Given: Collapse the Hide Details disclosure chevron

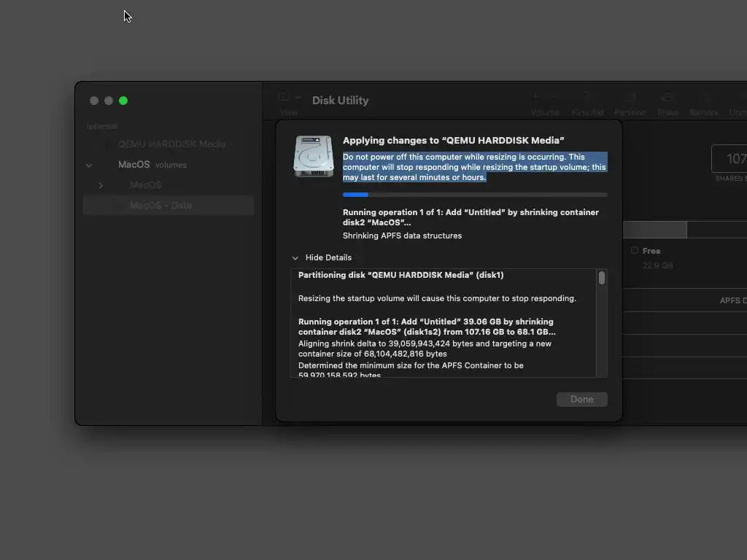Looking at the screenshot, I should [295, 258].
